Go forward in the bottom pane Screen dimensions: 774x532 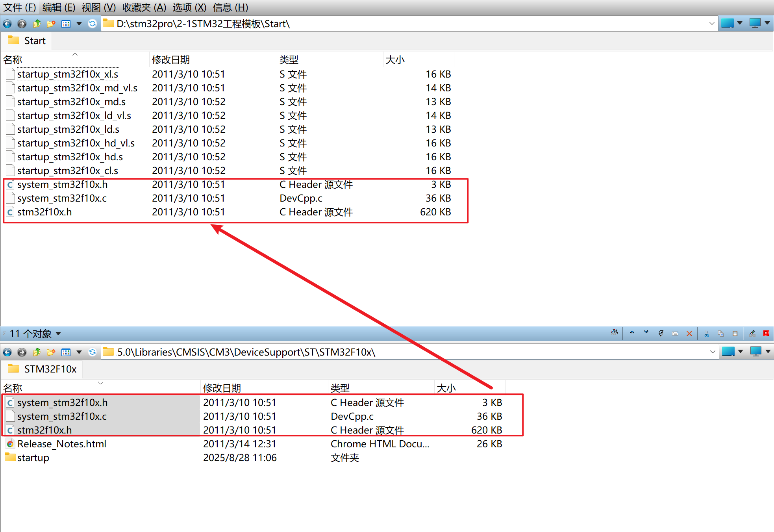pyautogui.click(x=22, y=352)
